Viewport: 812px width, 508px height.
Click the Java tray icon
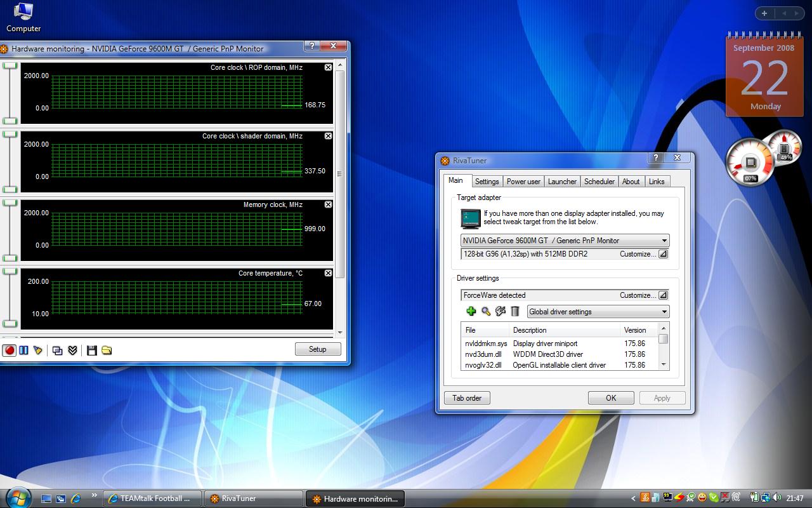point(645,497)
